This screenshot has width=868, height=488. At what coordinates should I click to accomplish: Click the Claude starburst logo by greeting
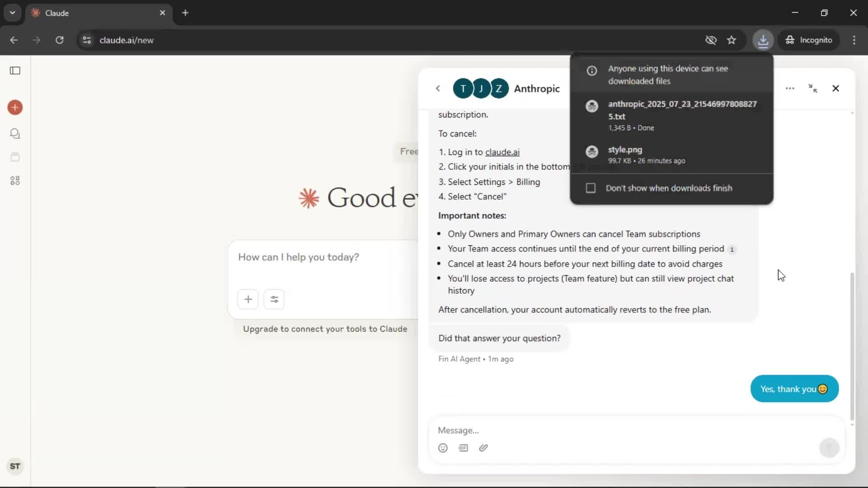point(309,198)
